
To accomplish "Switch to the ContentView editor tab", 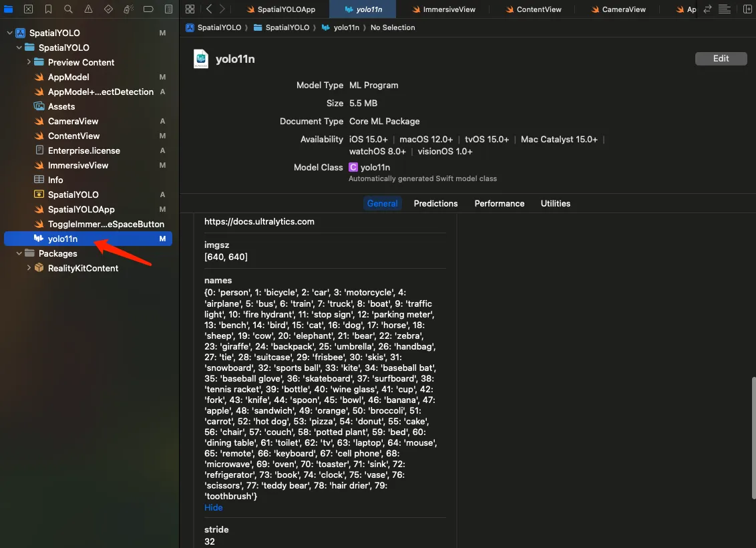I will [533, 9].
